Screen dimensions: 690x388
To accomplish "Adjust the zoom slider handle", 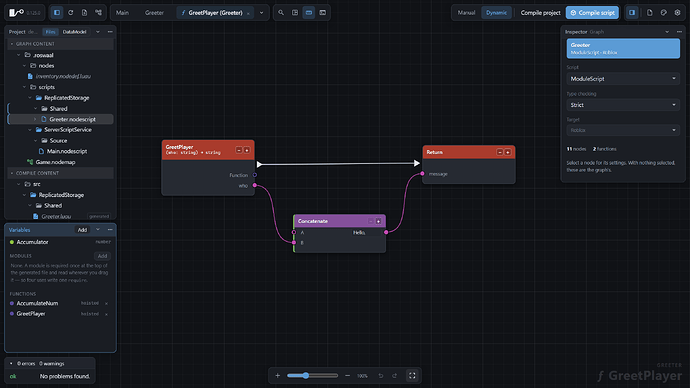I will (x=305, y=376).
